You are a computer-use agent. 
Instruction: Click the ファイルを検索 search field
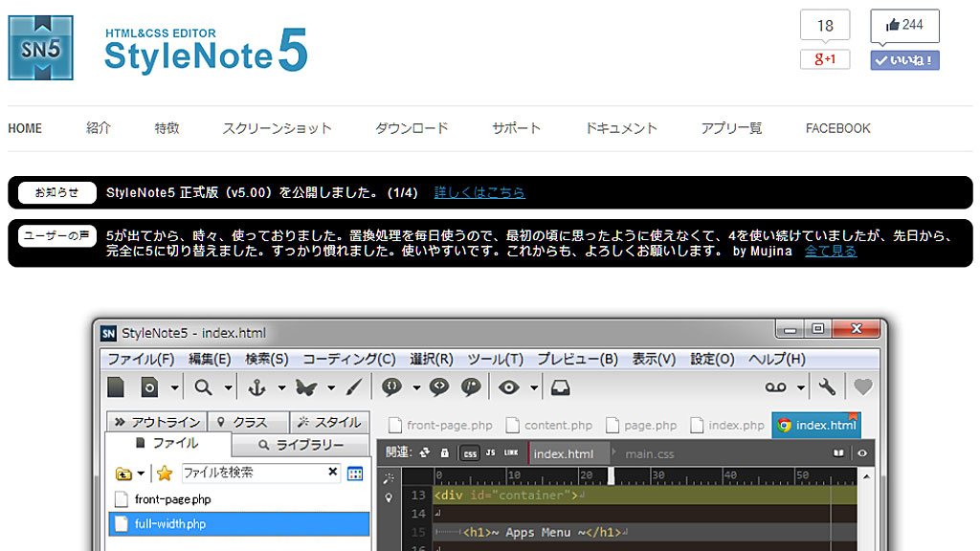[x=261, y=473]
